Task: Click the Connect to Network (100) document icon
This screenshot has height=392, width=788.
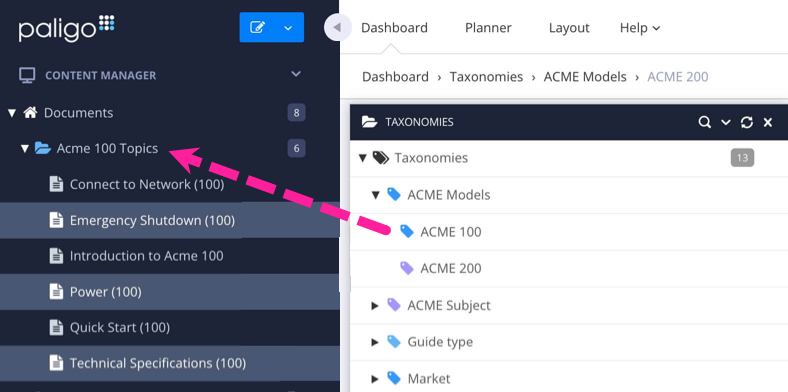Action: pos(56,184)
